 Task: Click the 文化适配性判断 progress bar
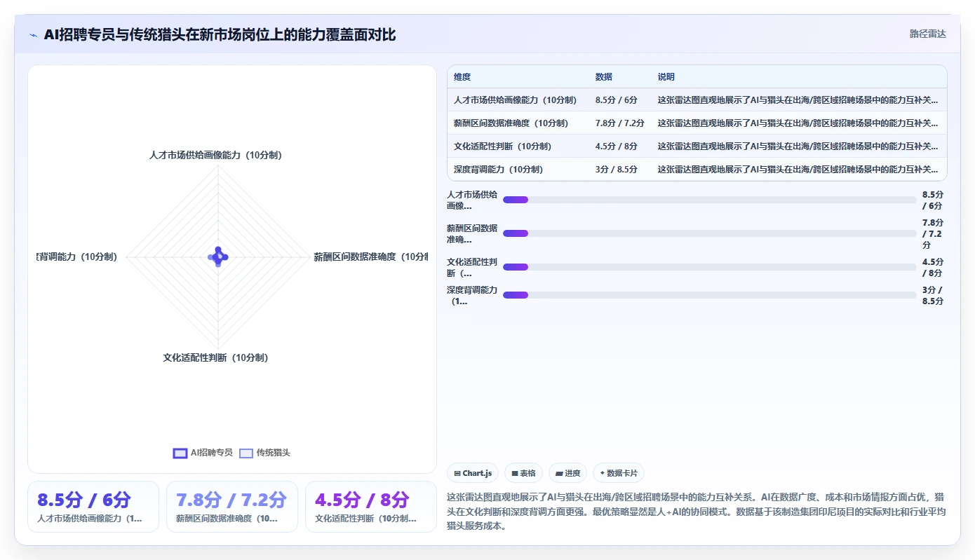pos(709,267)
